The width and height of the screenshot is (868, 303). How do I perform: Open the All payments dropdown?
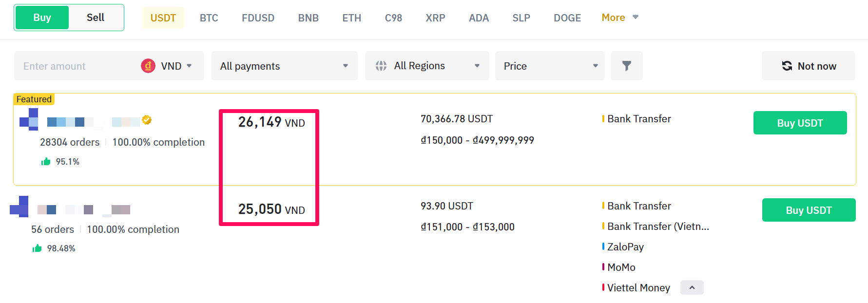click(x=284, y=66)
